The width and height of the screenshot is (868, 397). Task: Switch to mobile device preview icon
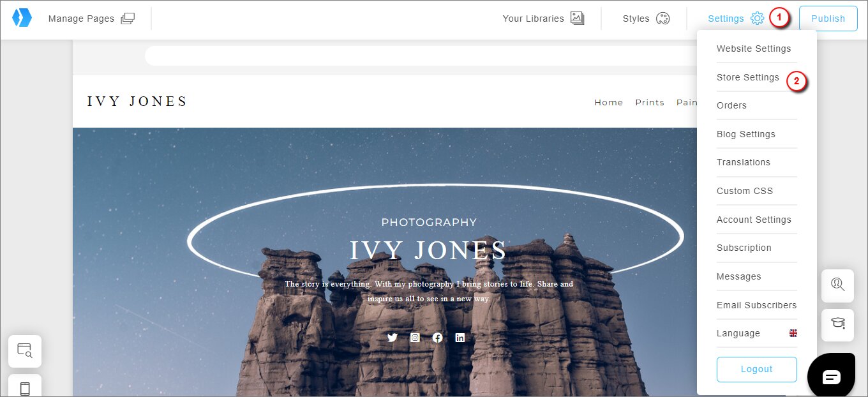[25, 388]
